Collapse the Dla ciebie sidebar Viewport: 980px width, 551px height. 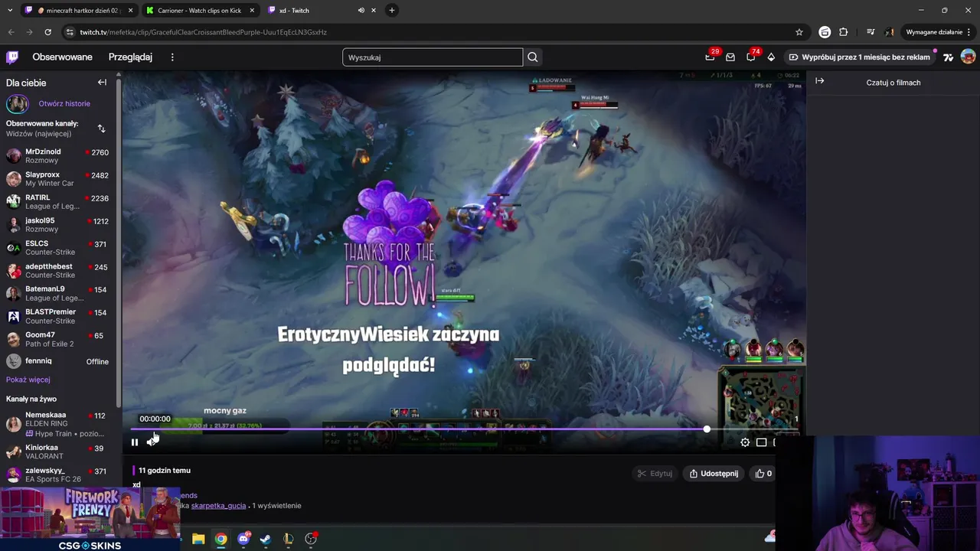102,82
